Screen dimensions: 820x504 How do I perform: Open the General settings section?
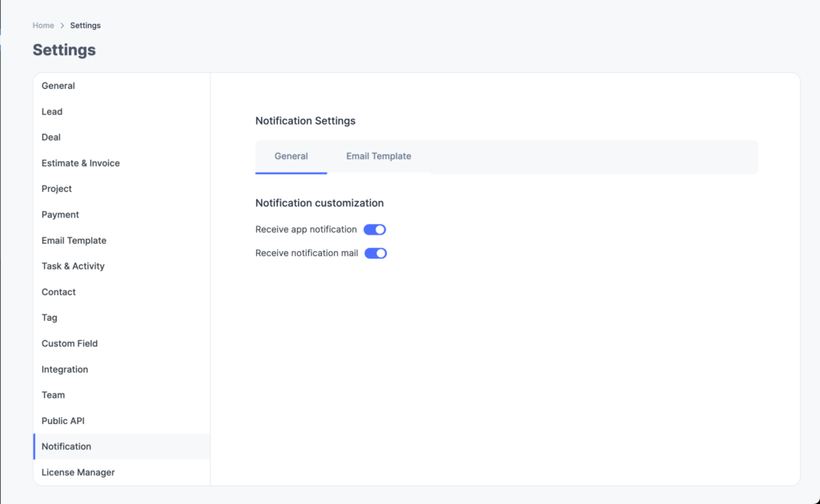pyautogui.click(x=58, y=86)
